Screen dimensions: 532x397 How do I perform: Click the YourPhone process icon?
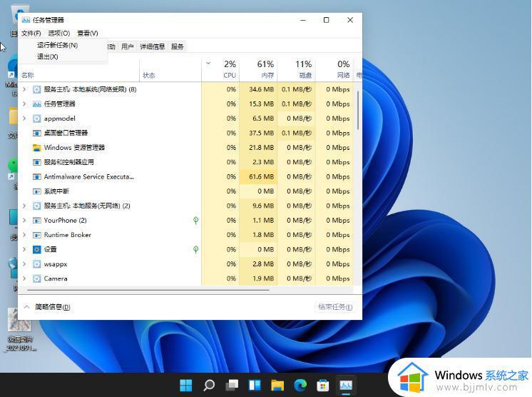click(x=36, y=221)
